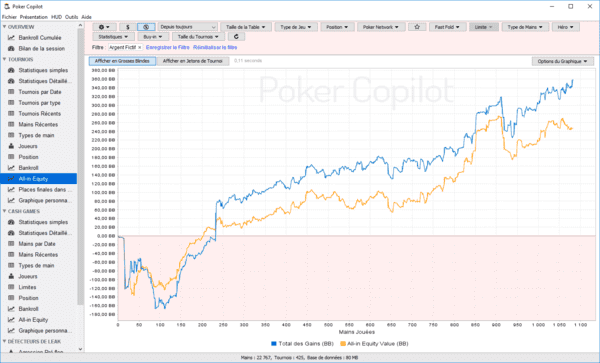Open Mains par Date table
600x363 pixels.
pos(37,244)
